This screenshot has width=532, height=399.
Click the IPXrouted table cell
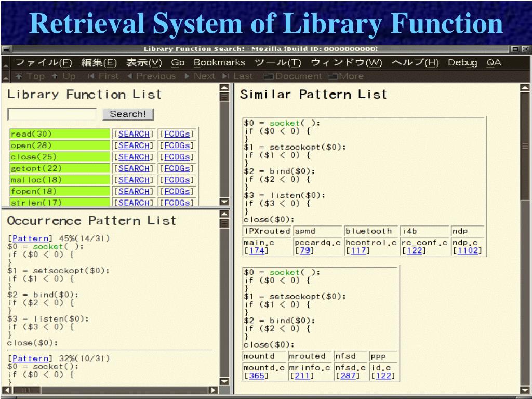click(267, 231)
